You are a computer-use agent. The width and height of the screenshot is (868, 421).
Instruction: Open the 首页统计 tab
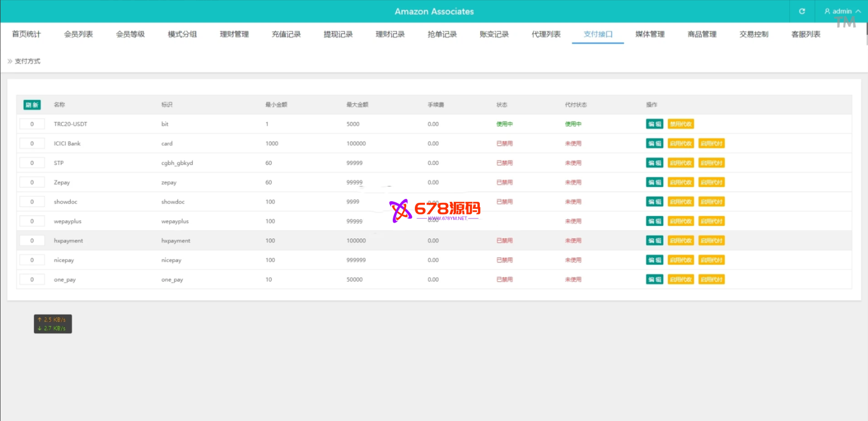[26, 34]
